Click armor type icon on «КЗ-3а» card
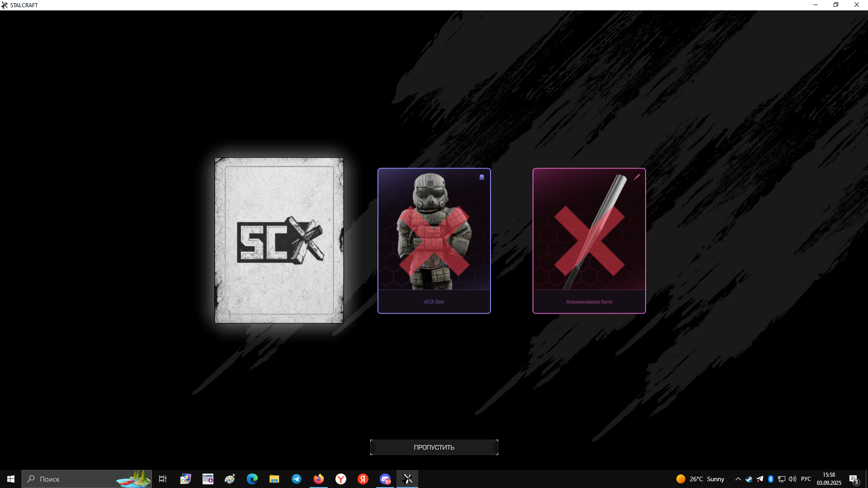868x488 pixels. (x=482, y=177)
